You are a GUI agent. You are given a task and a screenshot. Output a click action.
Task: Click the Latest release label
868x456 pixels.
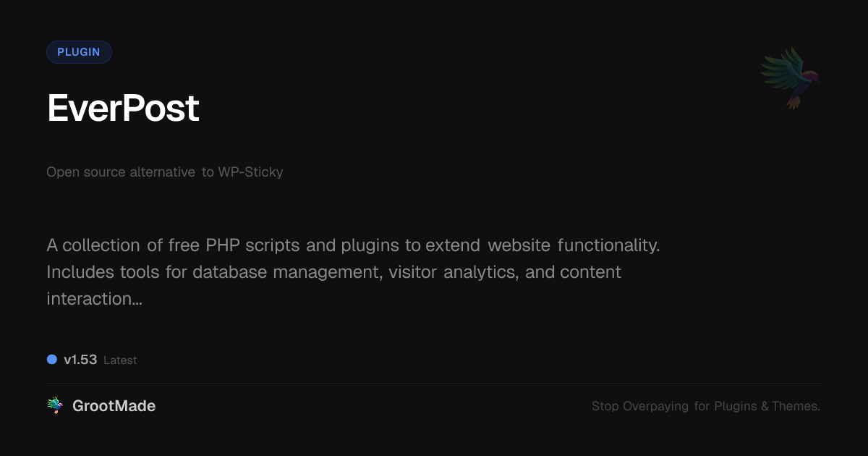point(120,360)
